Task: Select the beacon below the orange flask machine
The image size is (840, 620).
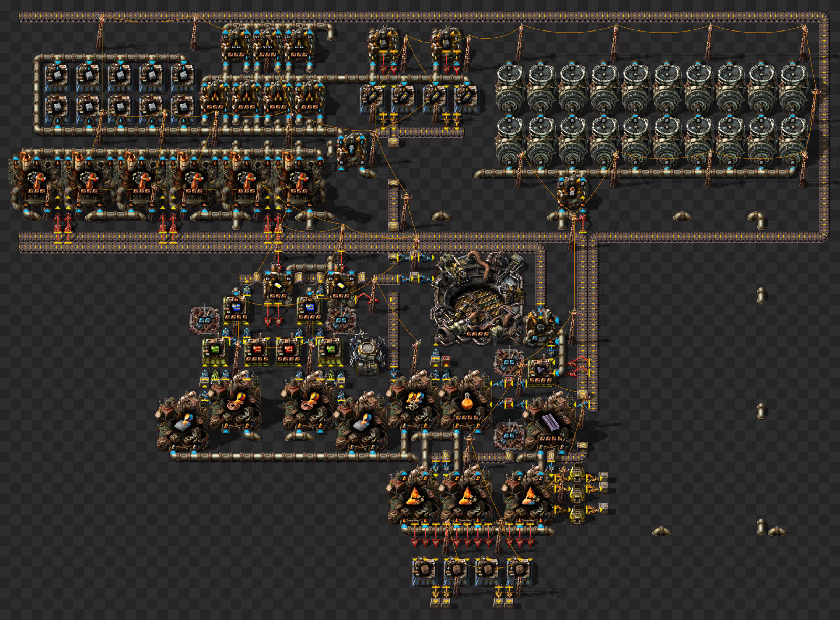Action: [509, 435]
